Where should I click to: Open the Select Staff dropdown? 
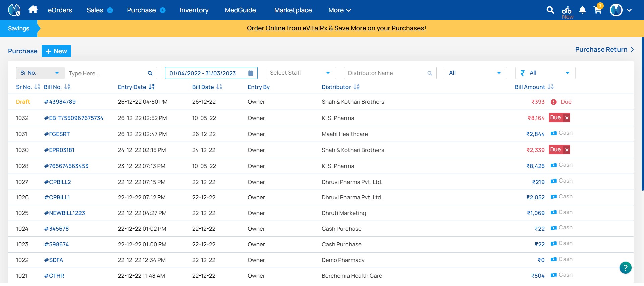pos(300,73)
